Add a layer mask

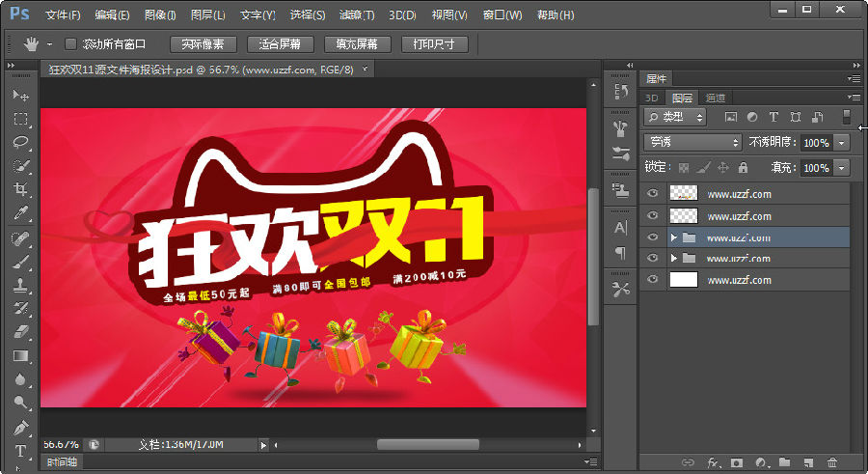(x=736, y=462)
